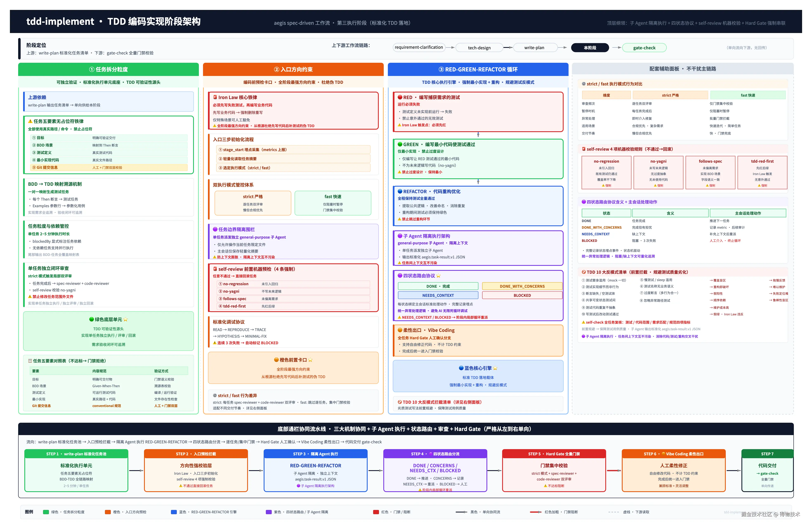This screenshot has height=529, width=812.
Task: Click the warning icon beside 任务五要素无占位符铁律
Action: click(30, 121)
